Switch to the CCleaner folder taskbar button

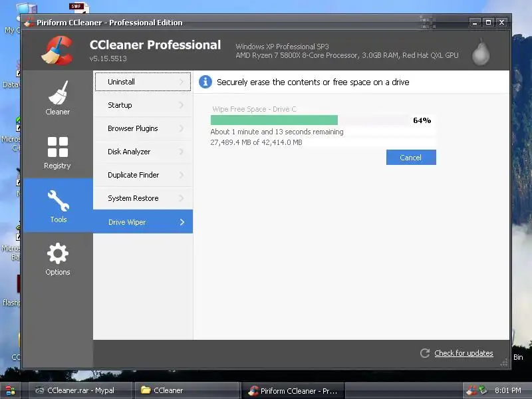click(187, 390)
